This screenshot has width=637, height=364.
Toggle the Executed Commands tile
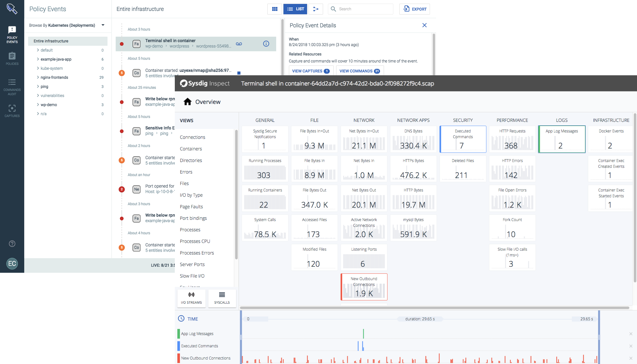(463, 139)
